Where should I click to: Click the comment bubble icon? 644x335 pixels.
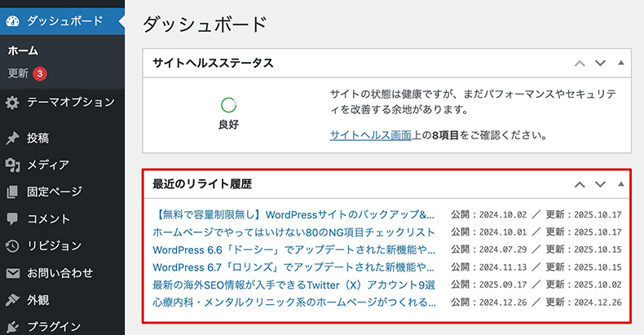point(12,218)
